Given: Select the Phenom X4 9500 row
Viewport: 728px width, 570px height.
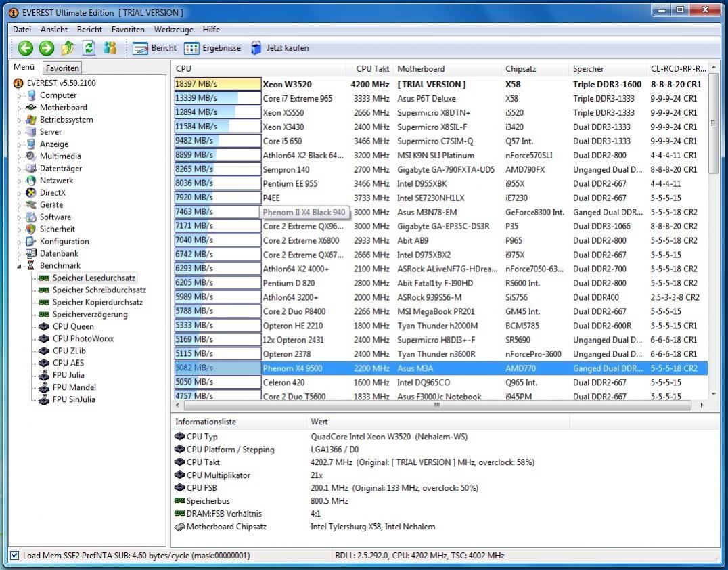Looking at the screenshot, I should (440, 368).
